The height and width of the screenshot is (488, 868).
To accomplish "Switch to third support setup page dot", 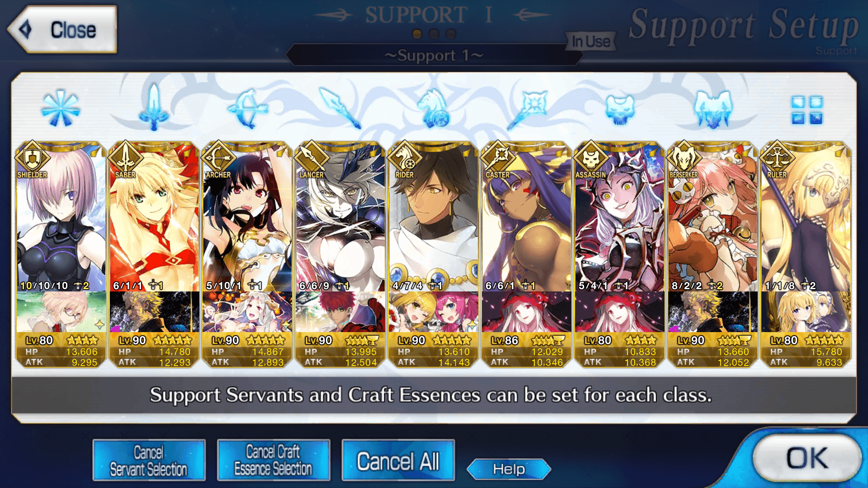I will [451, 34].
